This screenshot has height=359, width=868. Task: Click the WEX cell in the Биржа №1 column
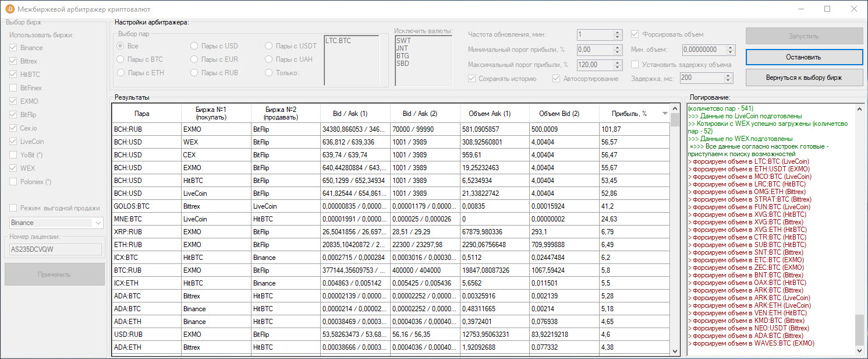coord(216,142)
